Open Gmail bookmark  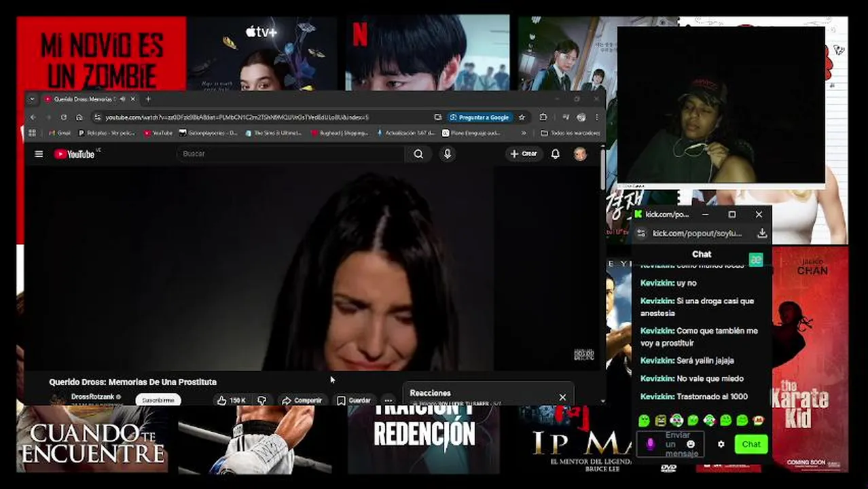pyautogui.click(x=60, y=133)
